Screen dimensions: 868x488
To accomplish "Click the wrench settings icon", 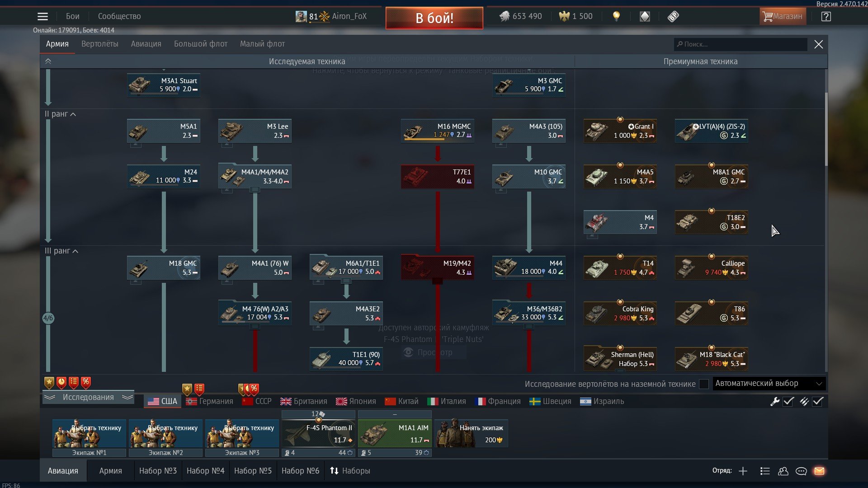I will tap(775, 401).
